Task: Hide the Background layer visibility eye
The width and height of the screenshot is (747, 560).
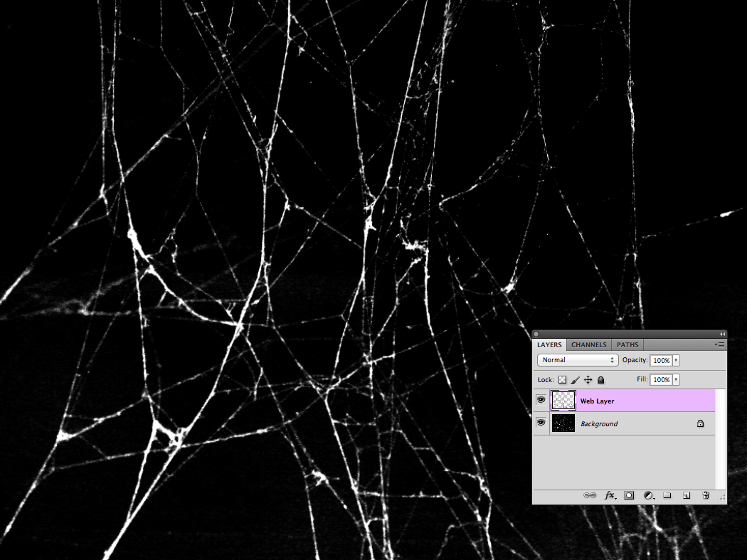Action: pos(541,422)
